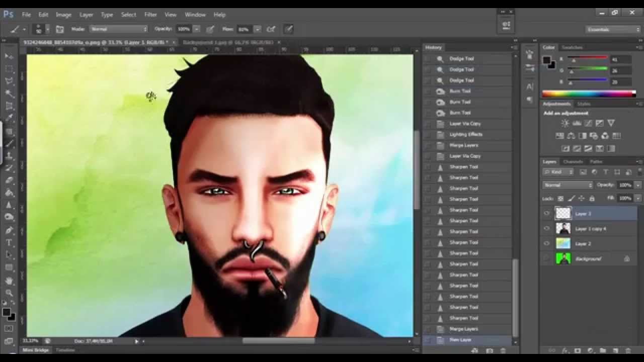Hide Layer 1 copy 4 eye
The width and height of the screenshot is (644, 362).
[547, 229]
